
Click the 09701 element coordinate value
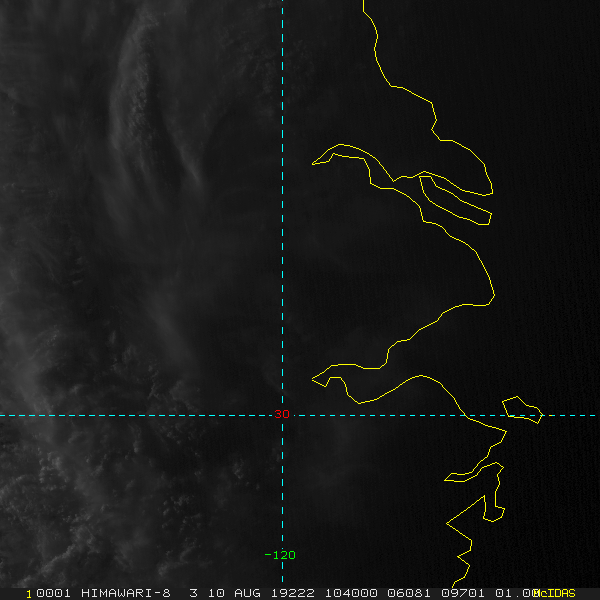[463, 593]
